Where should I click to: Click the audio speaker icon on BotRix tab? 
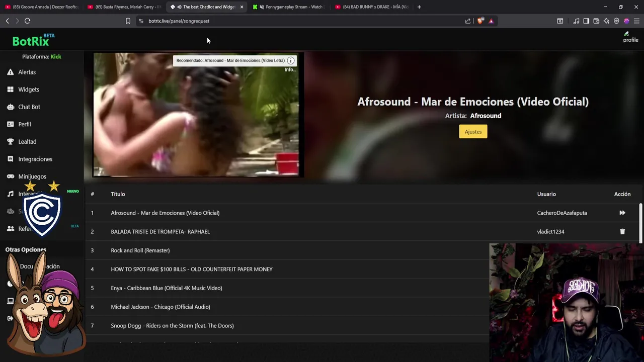(x=179, y=7)
